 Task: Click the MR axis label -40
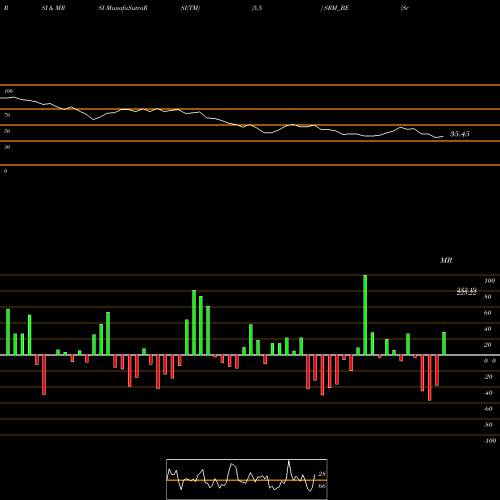pos(488,393)
